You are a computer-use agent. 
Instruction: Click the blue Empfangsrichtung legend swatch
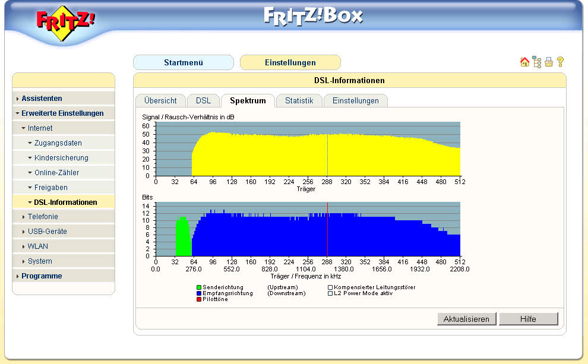(x=199, y=293)
